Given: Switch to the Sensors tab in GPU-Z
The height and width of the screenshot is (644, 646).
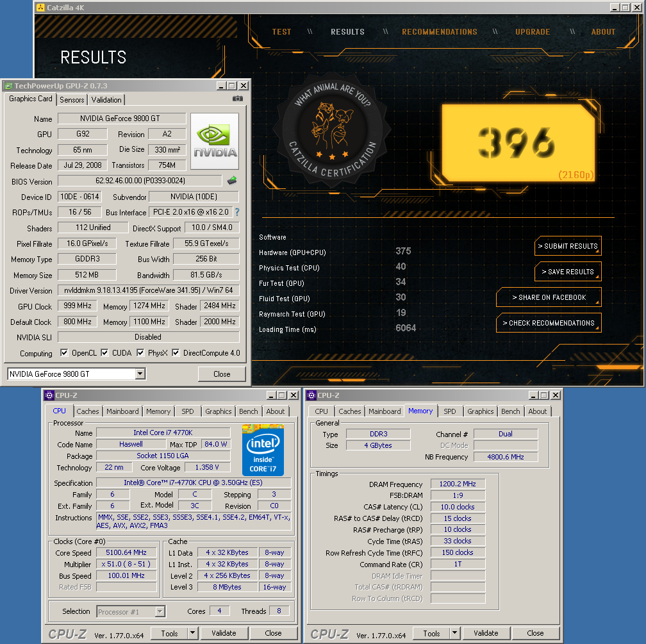Looking at the screenshot, I should [72, 100].
